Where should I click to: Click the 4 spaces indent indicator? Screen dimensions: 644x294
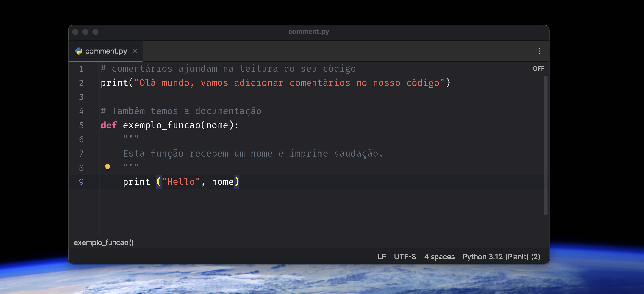click(439, 256)
